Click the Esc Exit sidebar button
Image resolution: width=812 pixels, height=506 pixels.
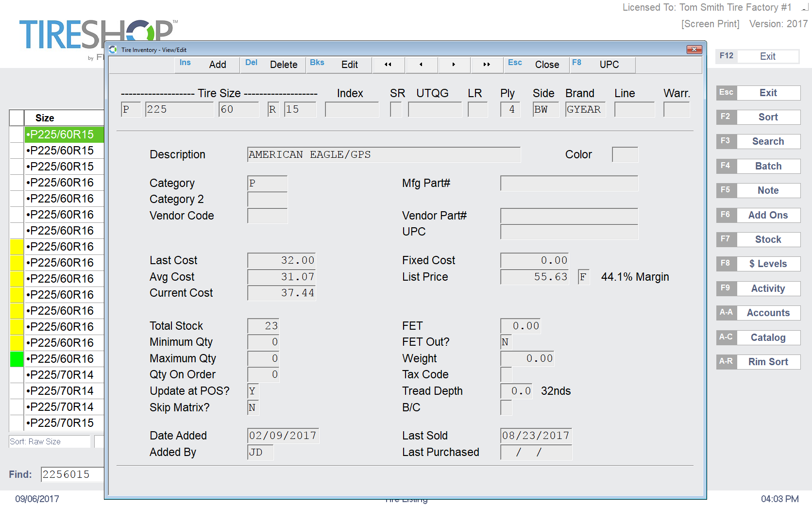pyautogui.click(x=758, y=93)
